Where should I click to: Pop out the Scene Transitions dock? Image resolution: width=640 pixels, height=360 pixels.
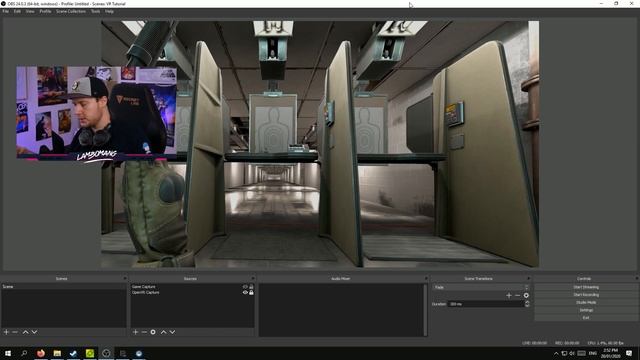pyautogui.click(x=529, y=278)
